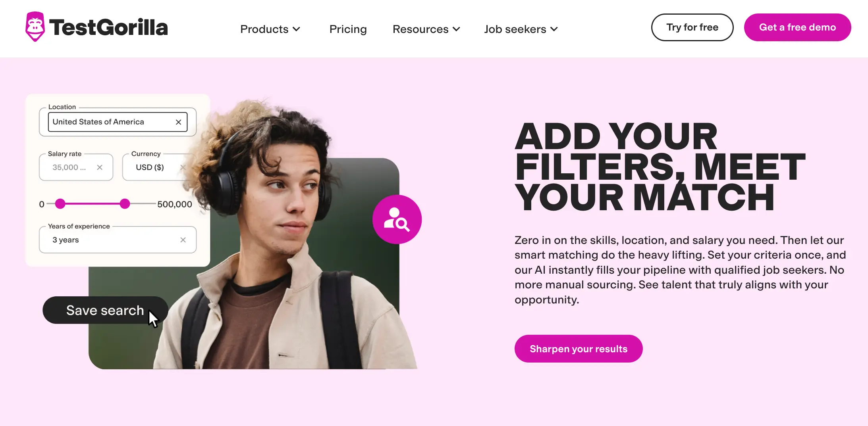Clear the USD currency filter
This screenshot has height=426, width=868.
pos(183,167)
